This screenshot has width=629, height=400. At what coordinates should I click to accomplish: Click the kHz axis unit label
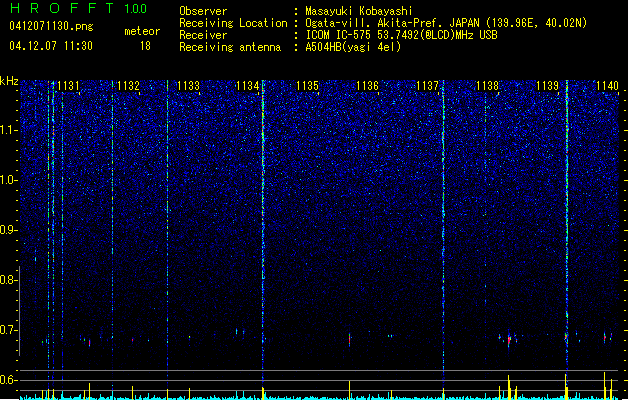(9, 81)
